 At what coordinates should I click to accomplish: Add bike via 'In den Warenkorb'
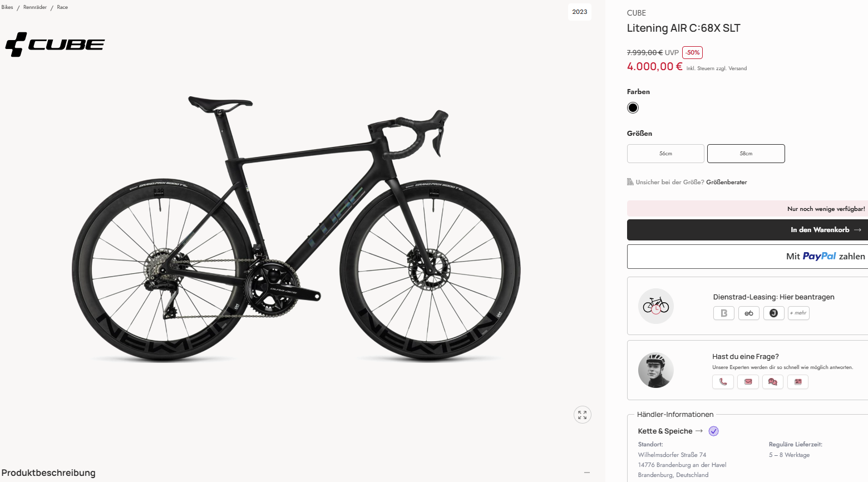pyautogui.click(x=747, y=230)
